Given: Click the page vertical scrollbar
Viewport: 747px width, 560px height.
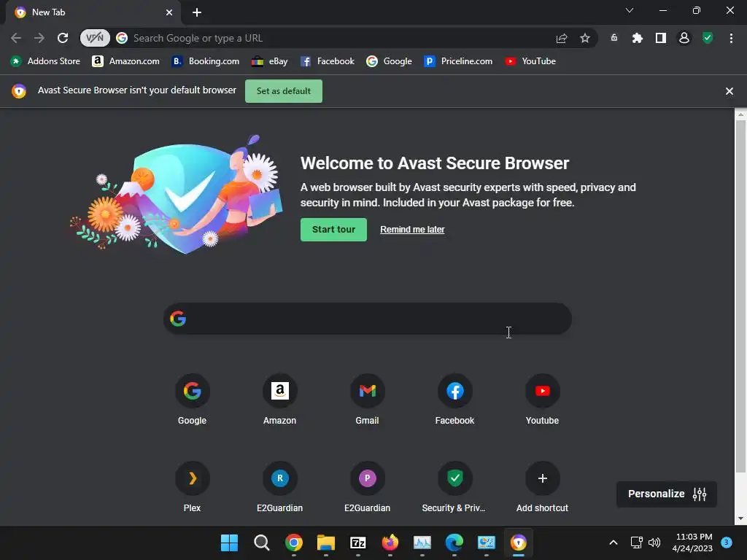Looking at the screenshot, I should pos(740,295).
